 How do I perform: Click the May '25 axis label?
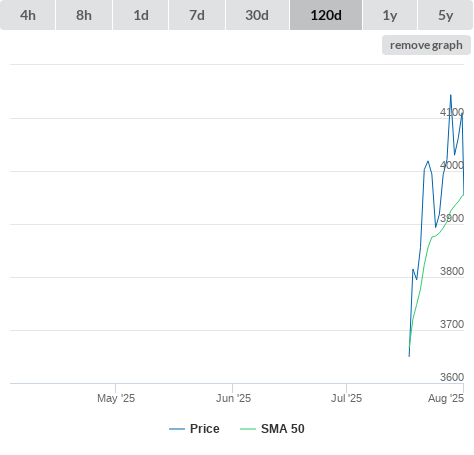[x=116, y=398]
